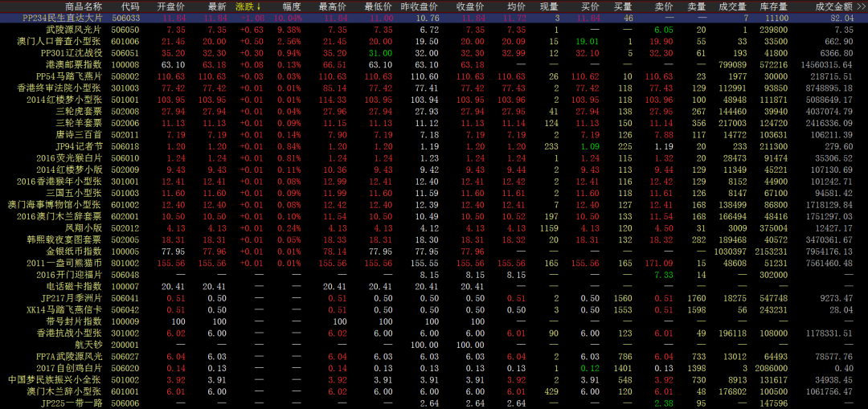Select XK14马踏飞燕信卡 row
Viewport: 868px width, 409px height.
434,310
